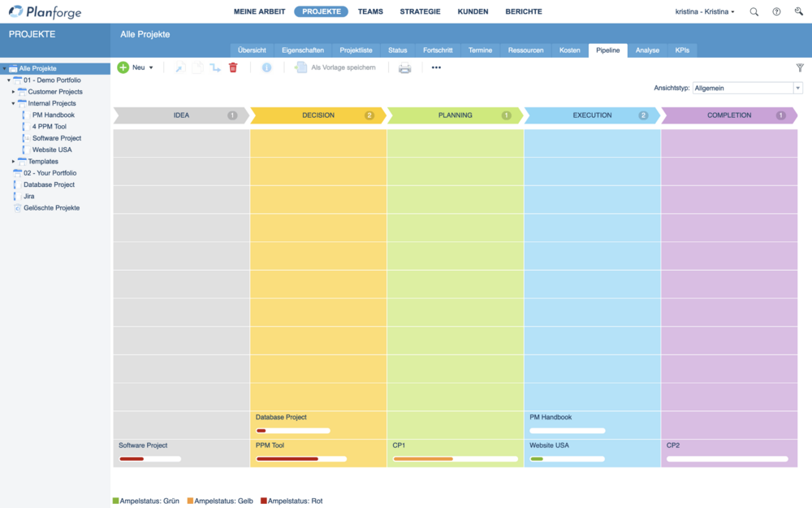Image resolution: width=812 pixels, height=508 pixels.
Task: Click the green Neu add button
Action: (x=123, y=67)
